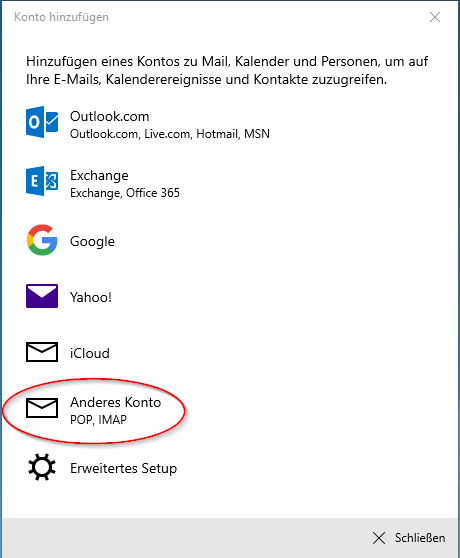Image resolution: width=460 pixels, height=558 pixels.
Task: Close the Konto hinzufügen dialog window
Action: tap(435, 17)
